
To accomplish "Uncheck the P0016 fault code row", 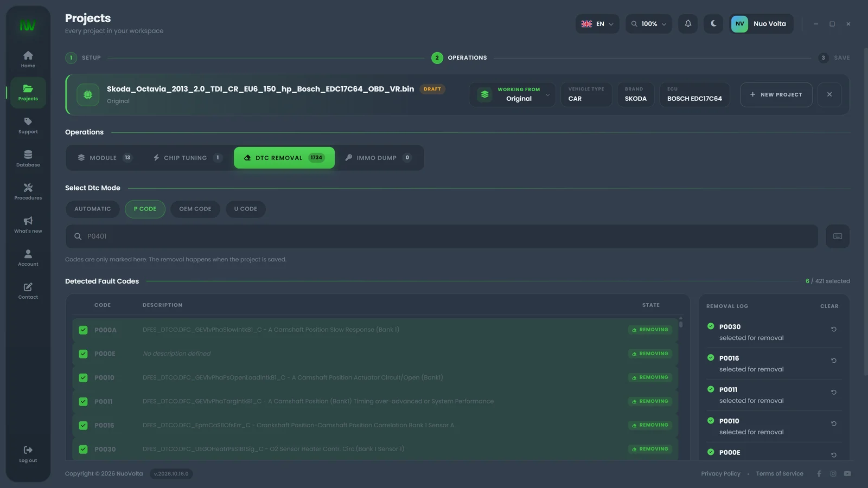I will [x=83, y=425].
